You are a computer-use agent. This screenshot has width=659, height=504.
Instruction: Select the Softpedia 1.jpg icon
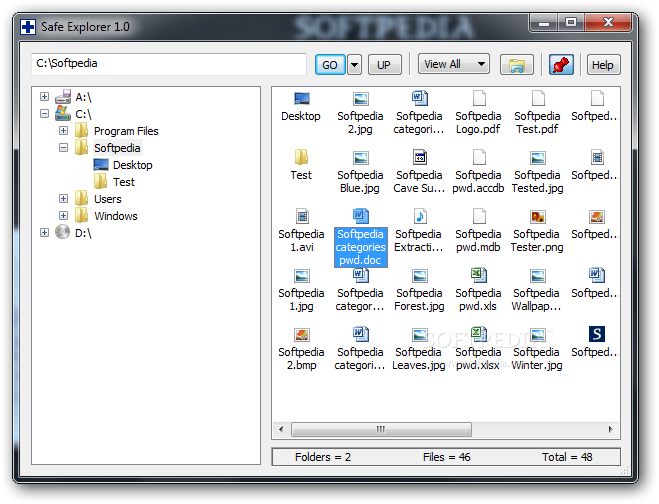(302, 276)
